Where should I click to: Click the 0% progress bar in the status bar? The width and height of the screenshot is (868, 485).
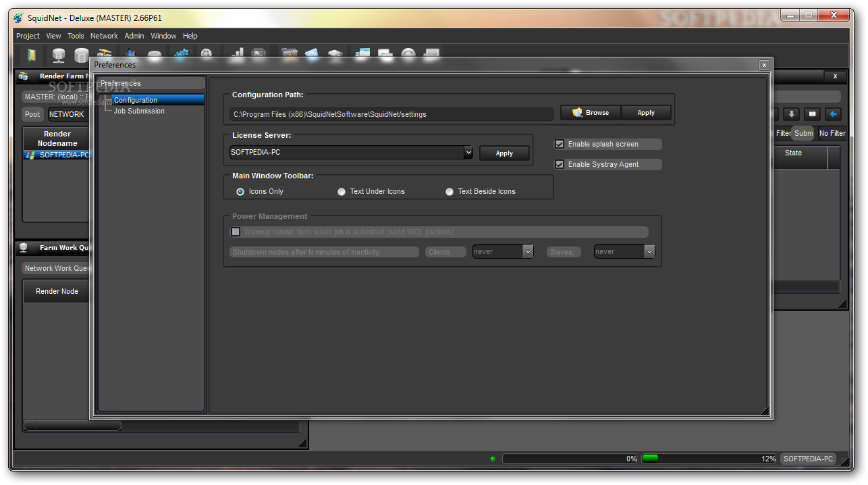(571, 459)
